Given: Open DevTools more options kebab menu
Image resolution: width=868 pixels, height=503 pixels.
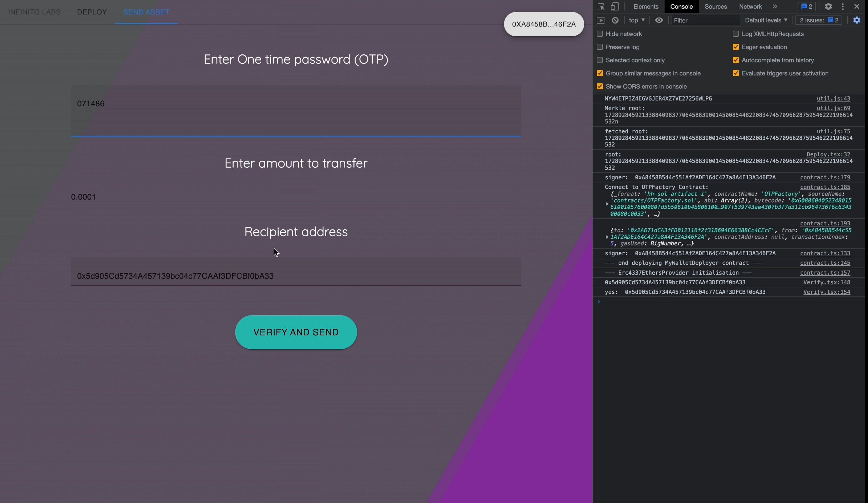Looking at the screenshot, I should [843, 7].
